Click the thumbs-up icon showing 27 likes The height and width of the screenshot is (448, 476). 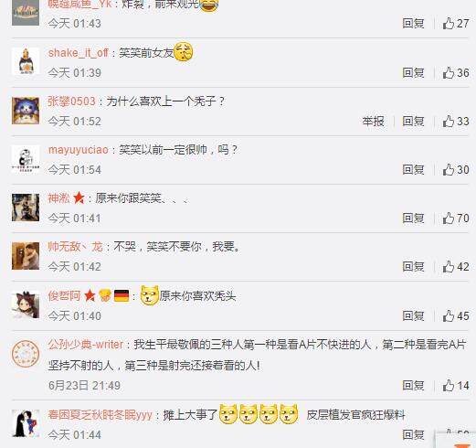pyautogui.click(x=449, y=23)
